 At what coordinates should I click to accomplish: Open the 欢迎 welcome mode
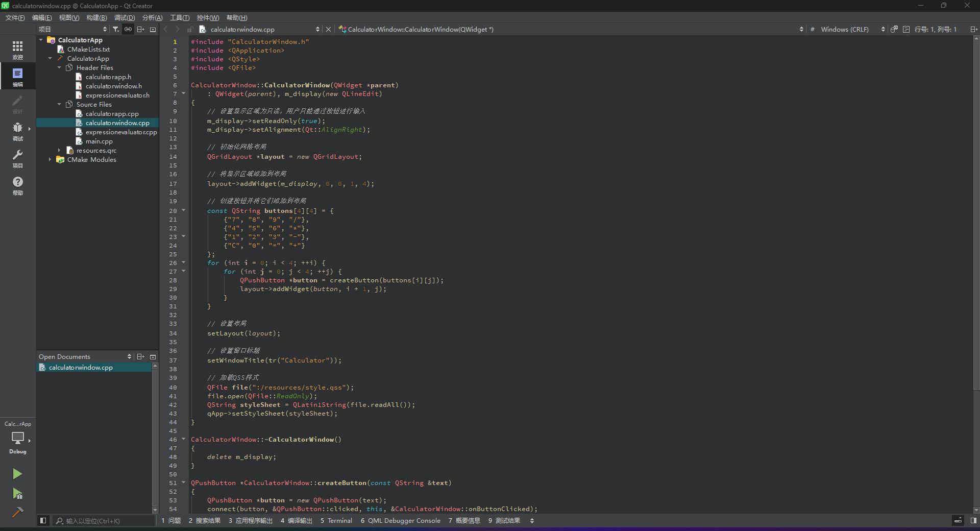coord(17,50)
